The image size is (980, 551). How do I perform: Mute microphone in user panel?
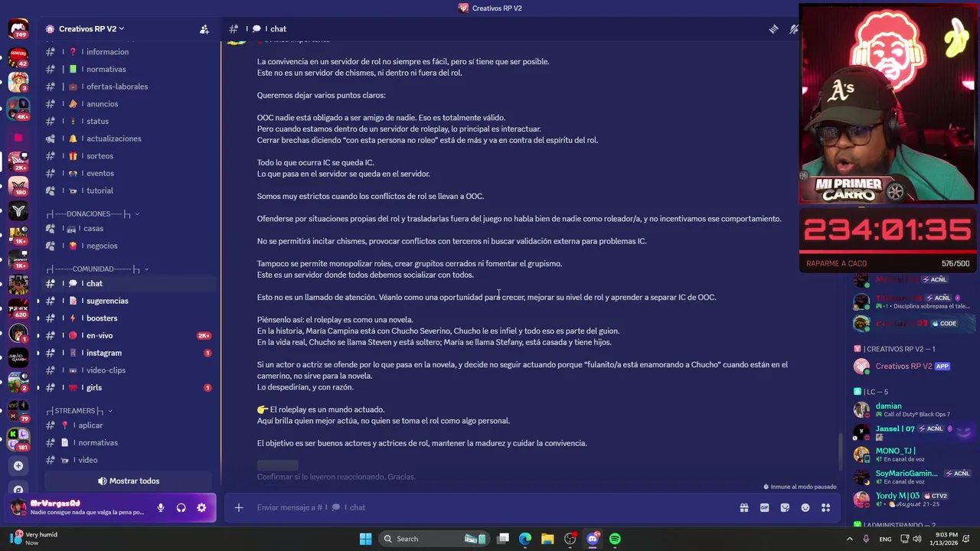(x=161, y=507)
